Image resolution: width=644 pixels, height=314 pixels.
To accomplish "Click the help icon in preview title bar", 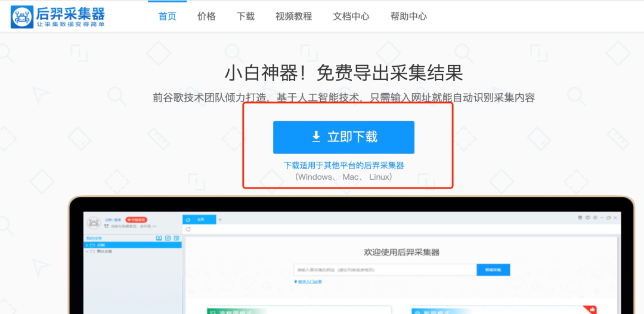I will pos(588,217).
